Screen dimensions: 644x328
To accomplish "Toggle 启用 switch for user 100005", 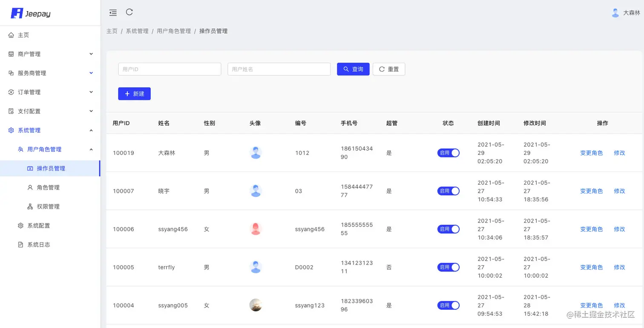I will point(448,267).
